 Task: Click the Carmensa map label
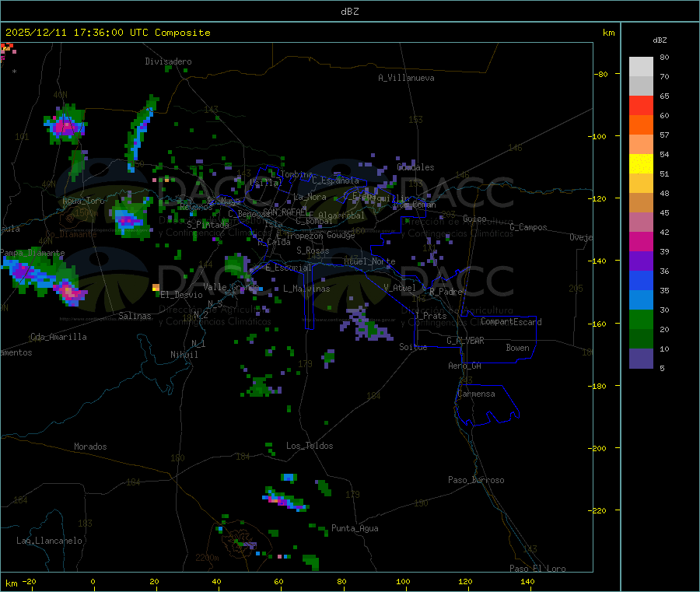click(476, 394)
